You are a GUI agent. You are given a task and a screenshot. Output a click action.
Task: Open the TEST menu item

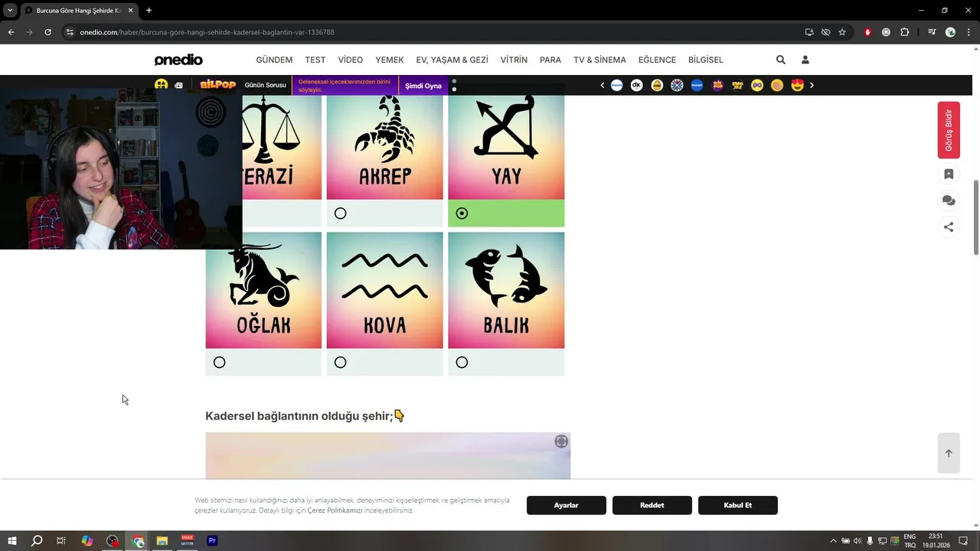coord(315,60)
